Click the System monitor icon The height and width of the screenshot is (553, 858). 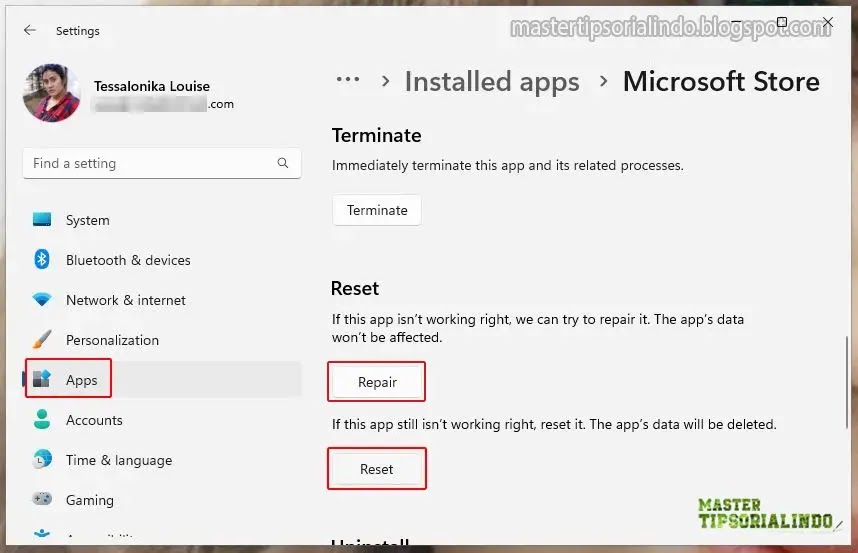point(42,219)
